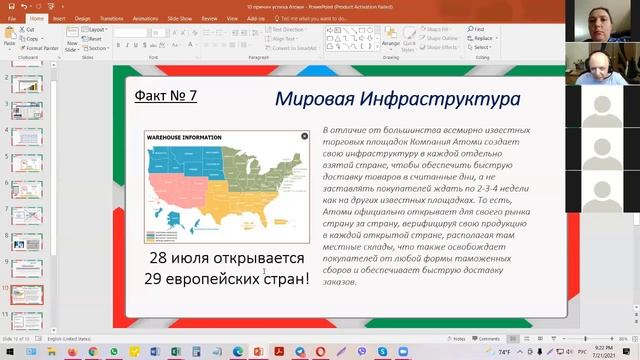Select the rectangle shape in shapes gallery

pyautogui.click(x=362, y=30)
